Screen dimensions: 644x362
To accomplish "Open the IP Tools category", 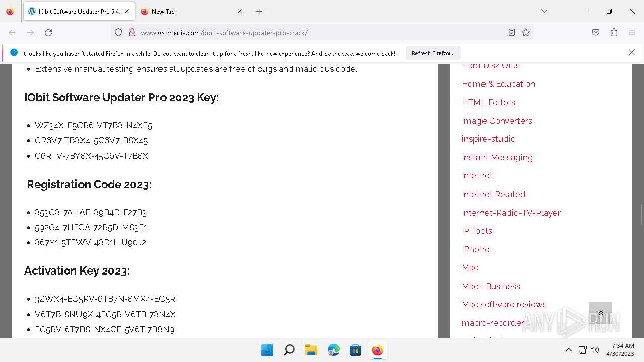I will pyautogui.click(x=477, y=231).
